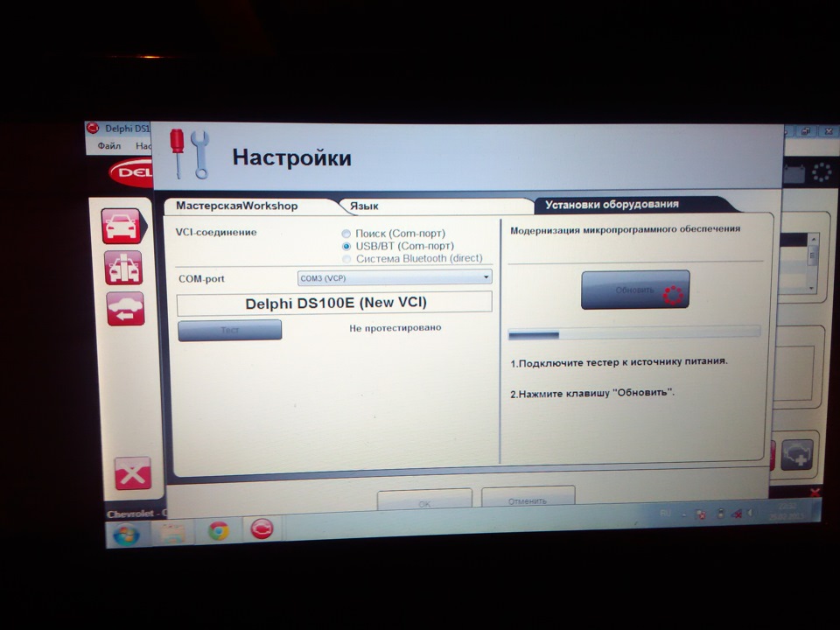The height and width of the screenshot is (630, 840).
Task: Select Поиск (Com-порт) radio option
Action: (x=394, y=234)
